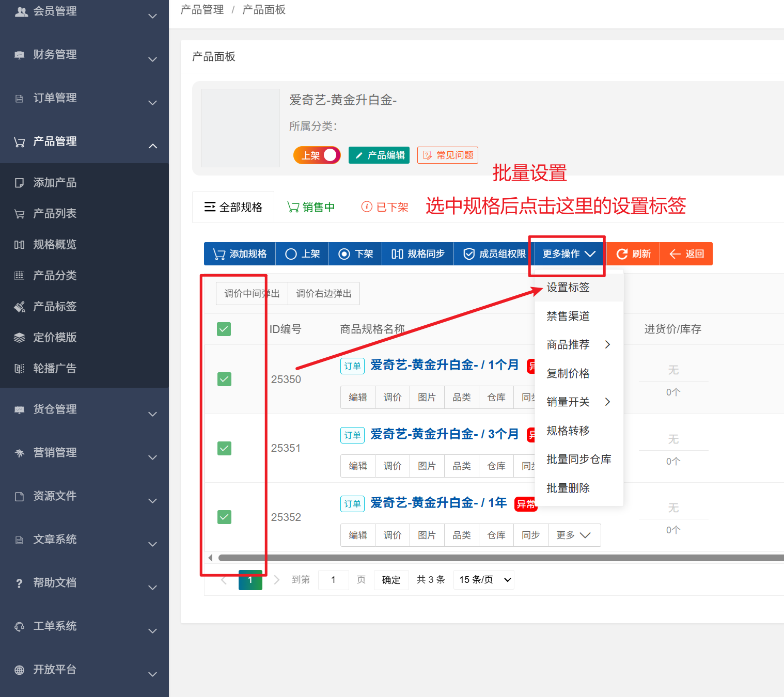Click the shopping cart icon on 添加规格
Screen dimensions: 784x697
tap(219, 254)
